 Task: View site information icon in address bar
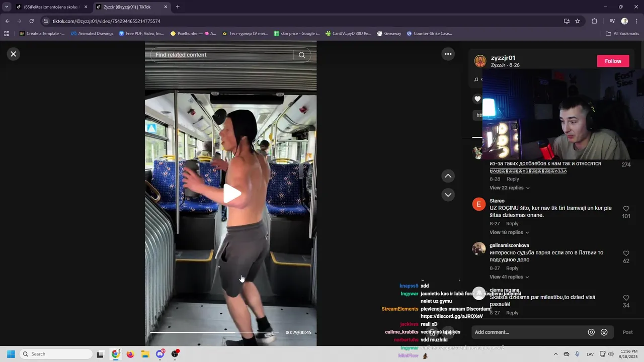[x=46, y=21]
